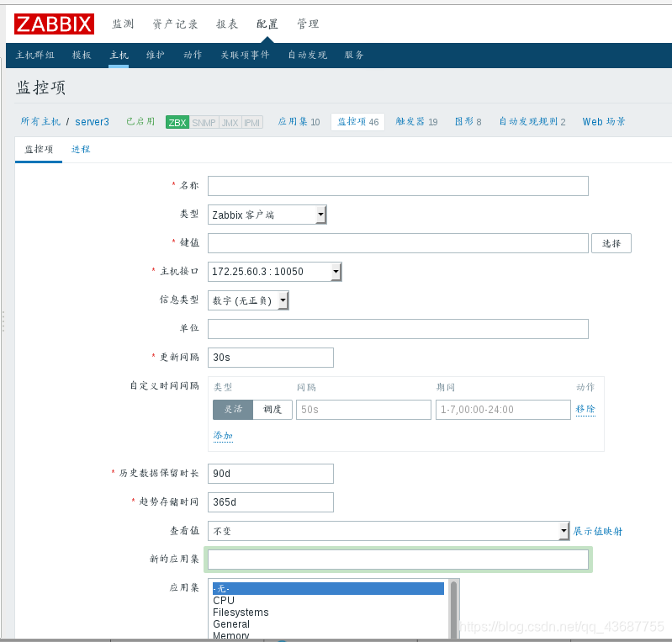Go to 主机群组 submenu
Viewport: 672px width, 642px height.
pos(35,55)
